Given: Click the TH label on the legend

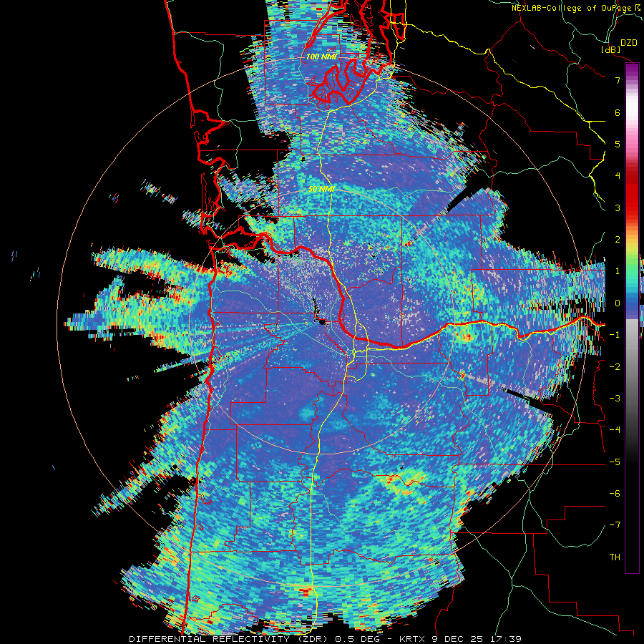Looking at the screenshot, I should click(x=615, y=557).
